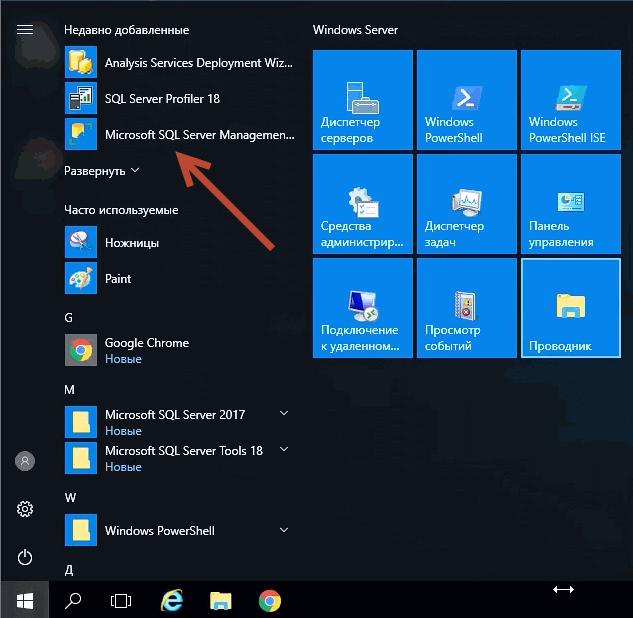
Task: Click the SQL Server Profiler 18 label
Action: click(x=162, y=99)
